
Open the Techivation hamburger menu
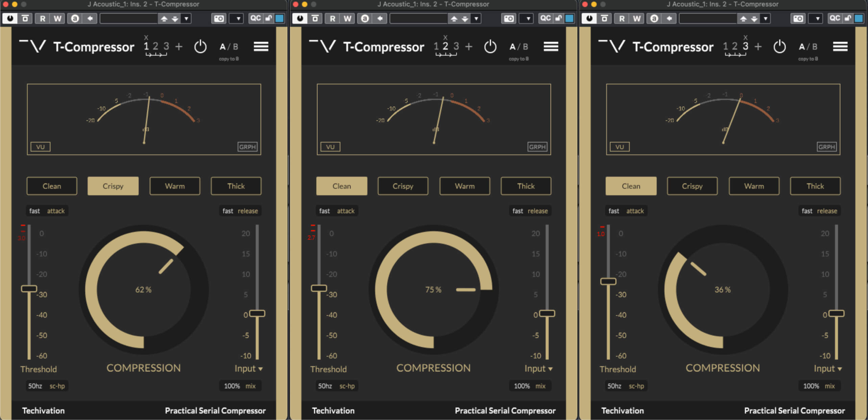click(x=261, y=47)
